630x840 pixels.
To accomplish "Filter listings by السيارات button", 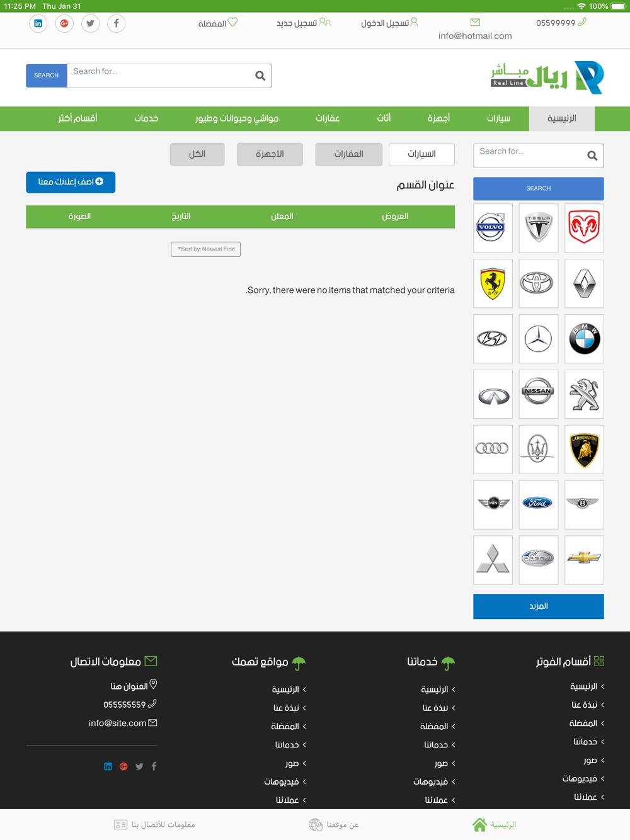I will coord(422,154).
